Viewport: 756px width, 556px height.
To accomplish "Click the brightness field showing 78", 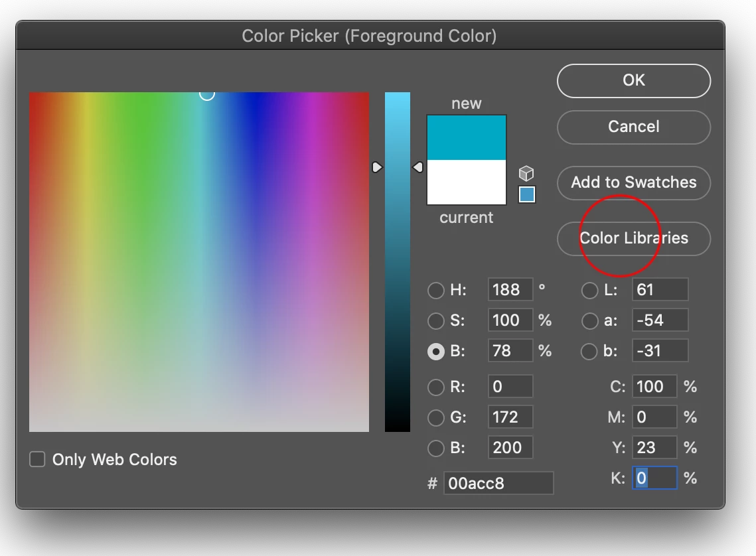I will pos(510,351).
